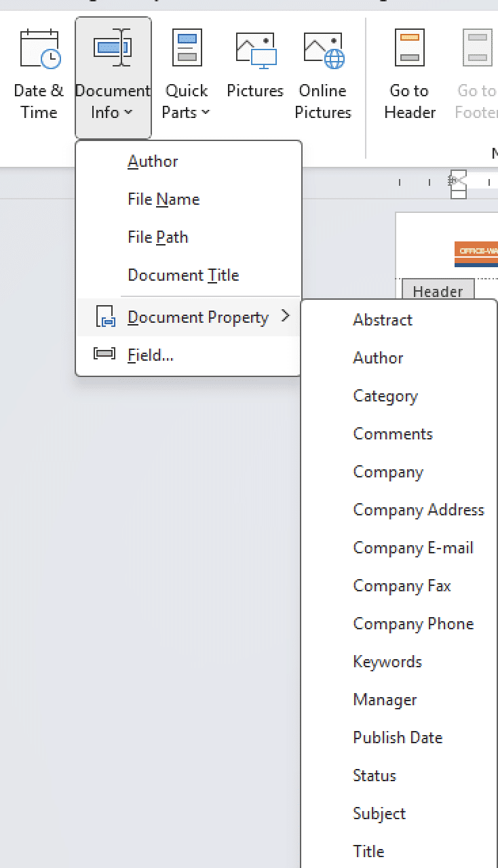498x868 pixels.
Task: Click the Field... icon in menu
Action: pos(104,354)
